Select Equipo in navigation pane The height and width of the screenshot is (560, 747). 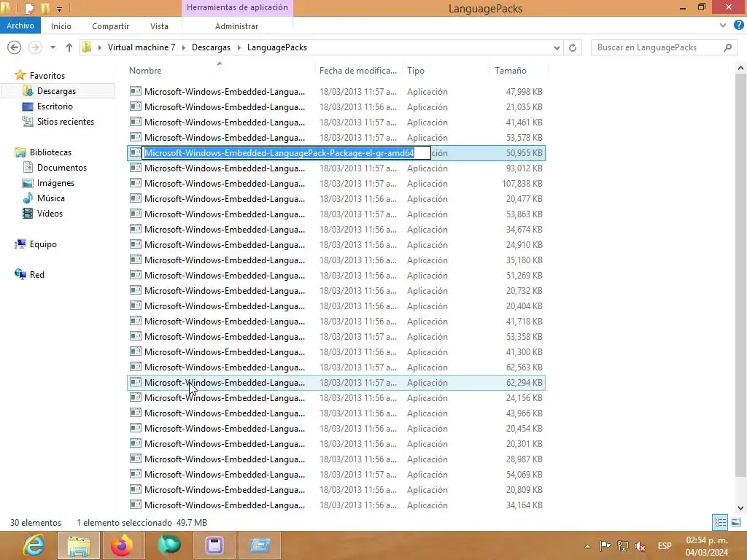pos(43,244)
